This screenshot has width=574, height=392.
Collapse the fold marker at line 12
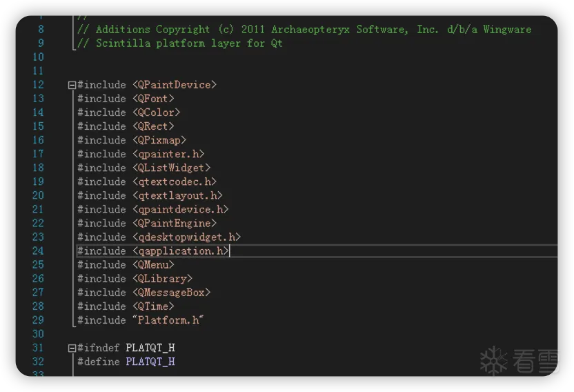(x=72, y=85)
